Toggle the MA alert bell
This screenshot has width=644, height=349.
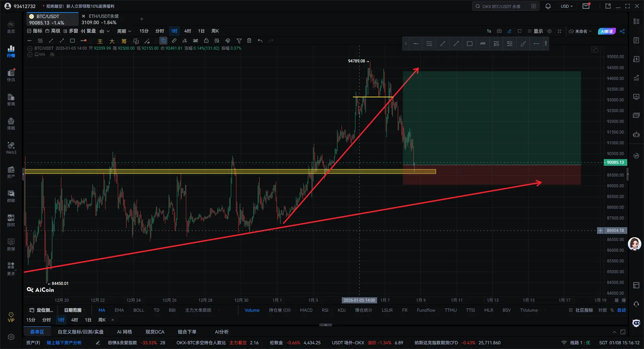click(x=36, y=54)
